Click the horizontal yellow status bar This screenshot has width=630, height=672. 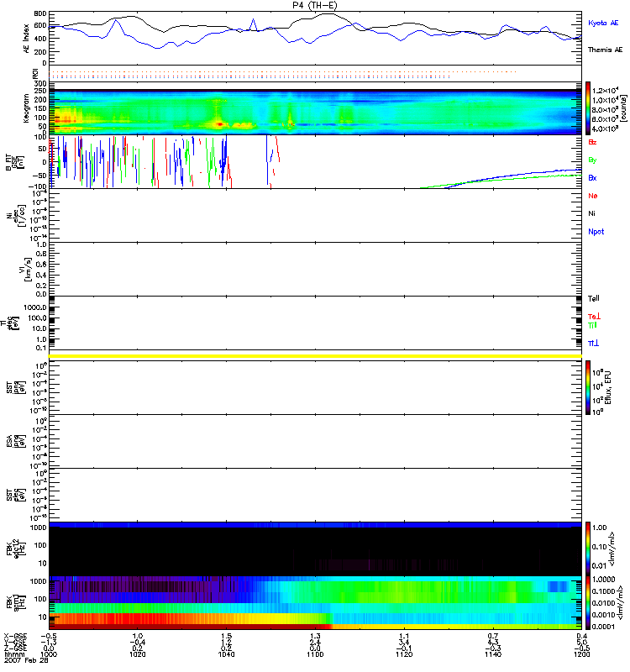pyautogui.click(x=315, y=356)
